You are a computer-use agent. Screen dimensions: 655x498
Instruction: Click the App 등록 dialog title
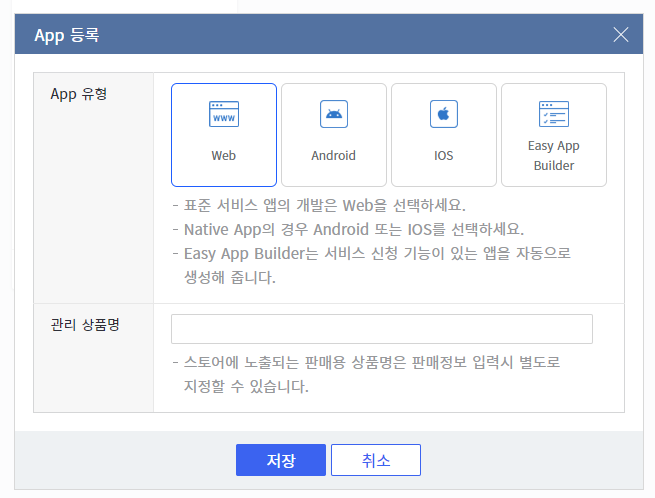[66, 35]
